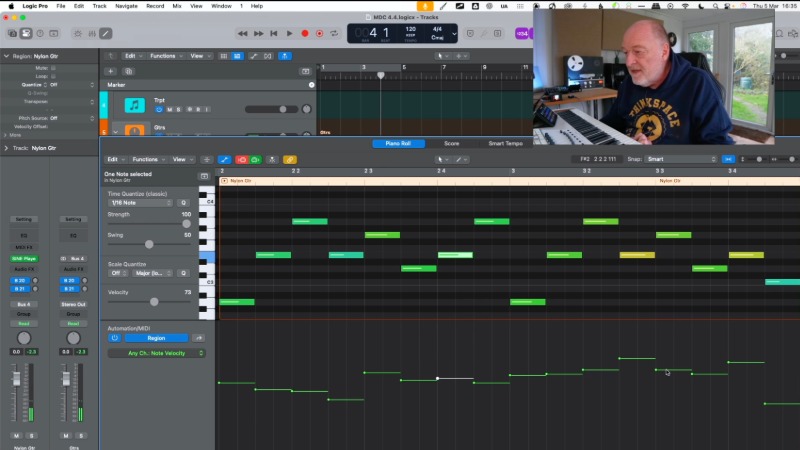Click arrow button next to Region button
Image resolution: width=800 pixels, height=450 pixels.
coord(198,338)
